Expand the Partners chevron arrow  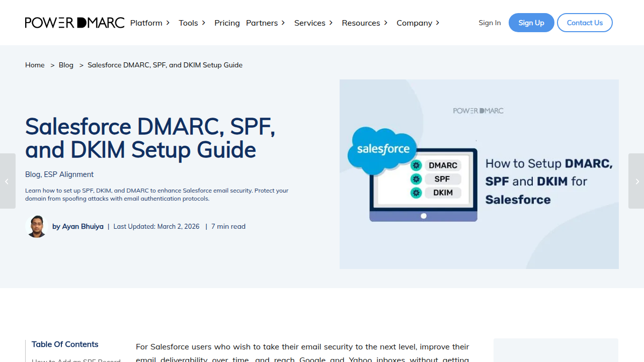(x=283, y=23)
